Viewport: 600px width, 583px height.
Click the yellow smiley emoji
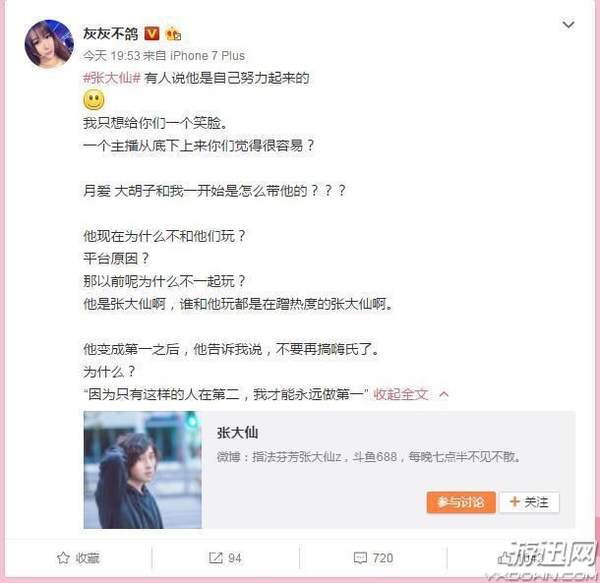[94, 100]
